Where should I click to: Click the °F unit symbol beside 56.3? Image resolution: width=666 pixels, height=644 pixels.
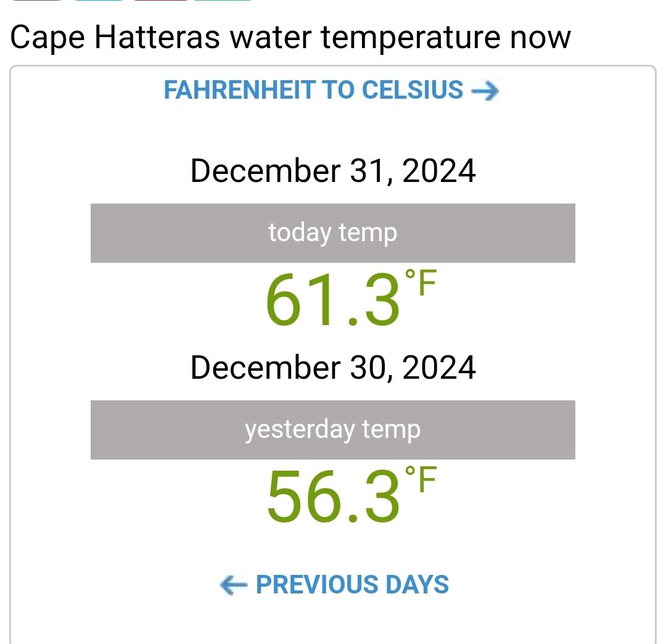(x=421, y=479)
